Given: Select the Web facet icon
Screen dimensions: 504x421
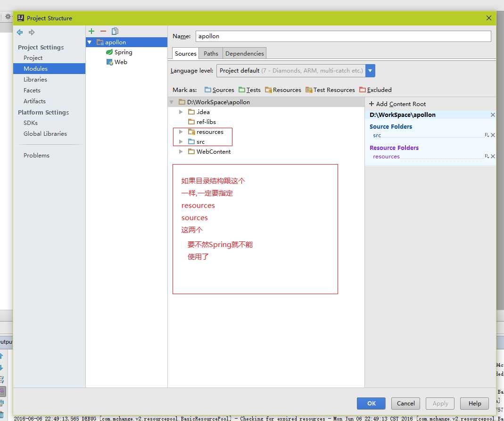Looking at the screenshot, I should click(x=109, y=62).
